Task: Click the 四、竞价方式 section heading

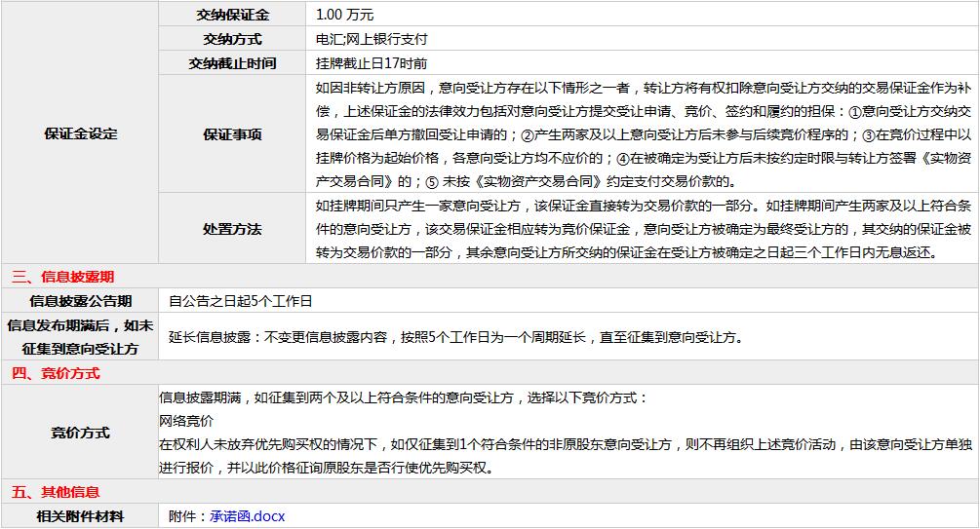Action: pyautogui.click(x=56, y=373)
